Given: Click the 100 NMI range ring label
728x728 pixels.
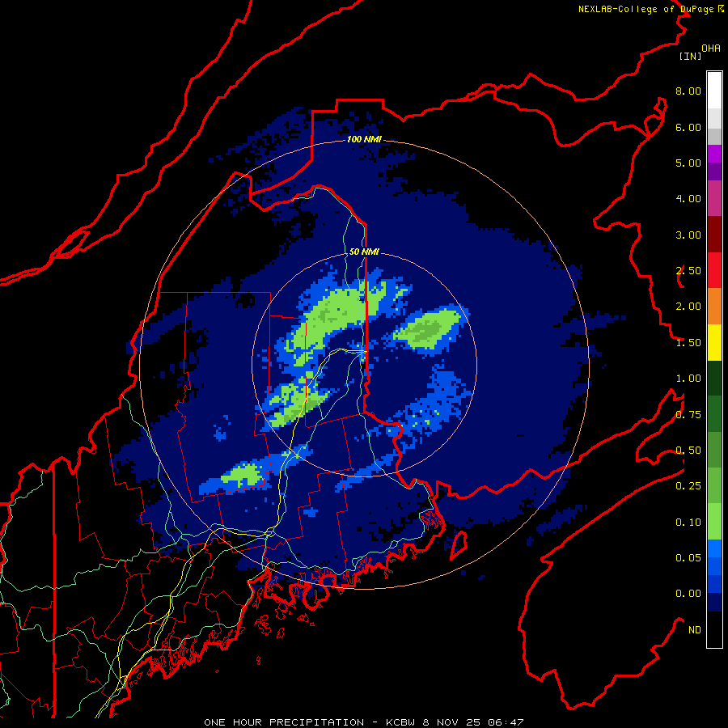Looking at the screenshot, I should pyautogui.click(x=364, y=139).
